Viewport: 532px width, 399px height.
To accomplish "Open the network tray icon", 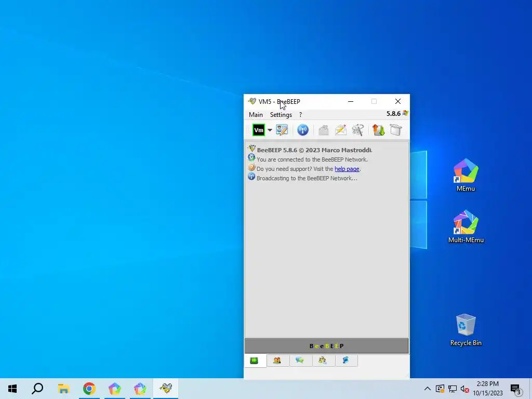I will [x=453, y=389].
